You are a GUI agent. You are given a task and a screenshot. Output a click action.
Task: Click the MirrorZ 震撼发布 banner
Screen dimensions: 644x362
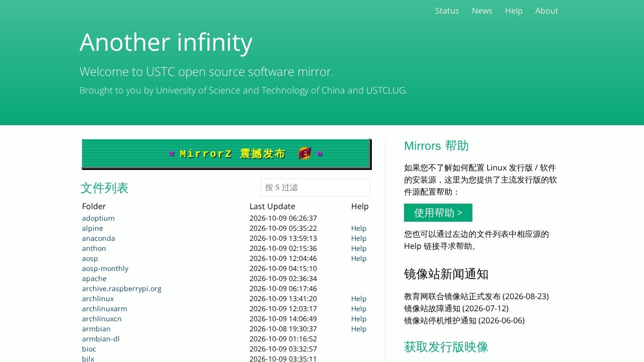226,154
